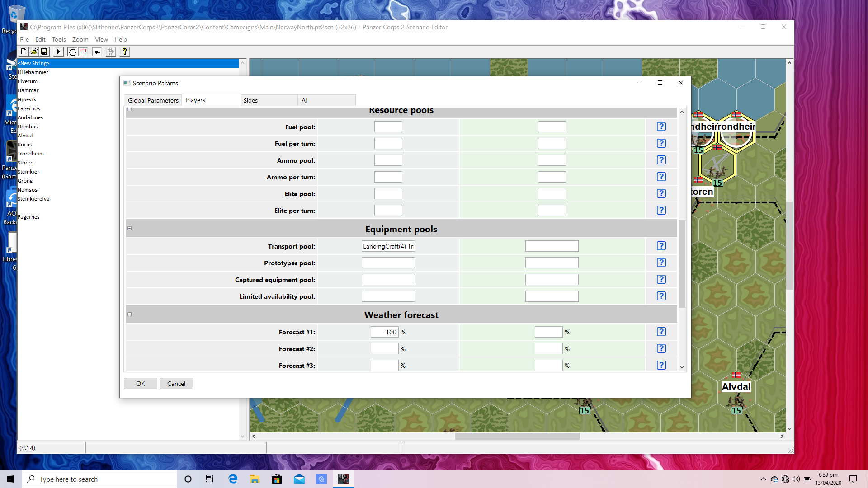
Task: Show help for Transport pool
Action: tap(661, 246)
